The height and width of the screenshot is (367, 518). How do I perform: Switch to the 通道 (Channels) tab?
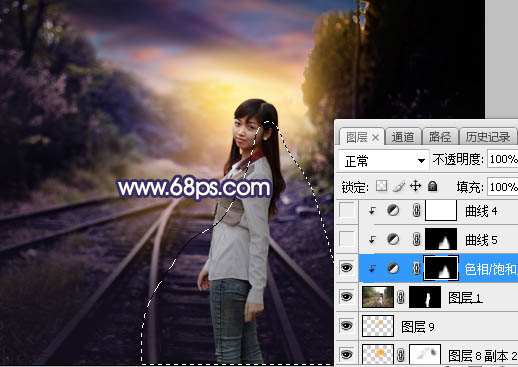(403, 137)
